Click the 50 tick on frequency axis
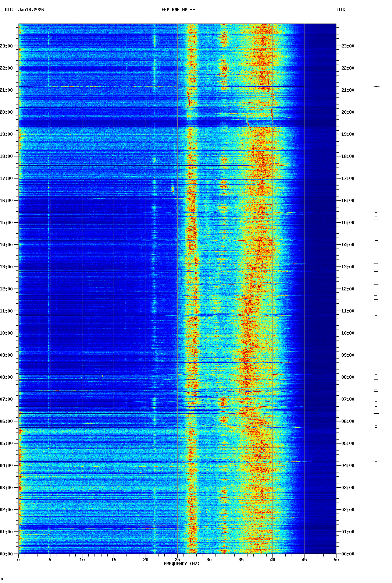392x583 pixels. 336,559
